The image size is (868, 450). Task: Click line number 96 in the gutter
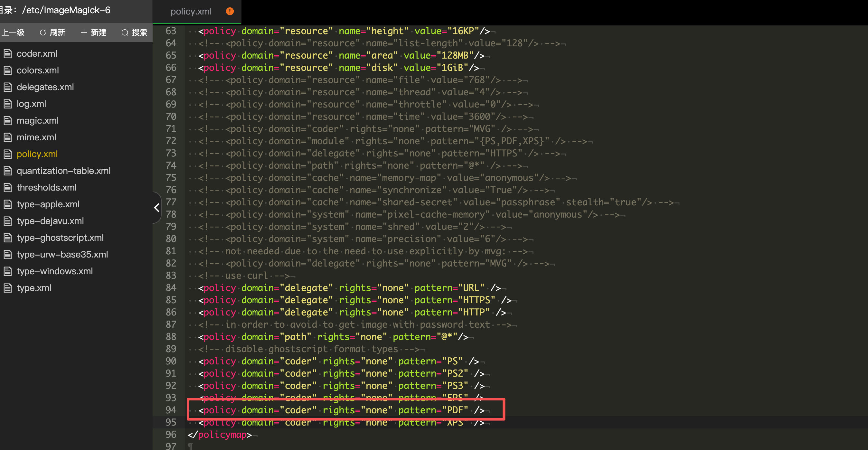coord(171,435)
